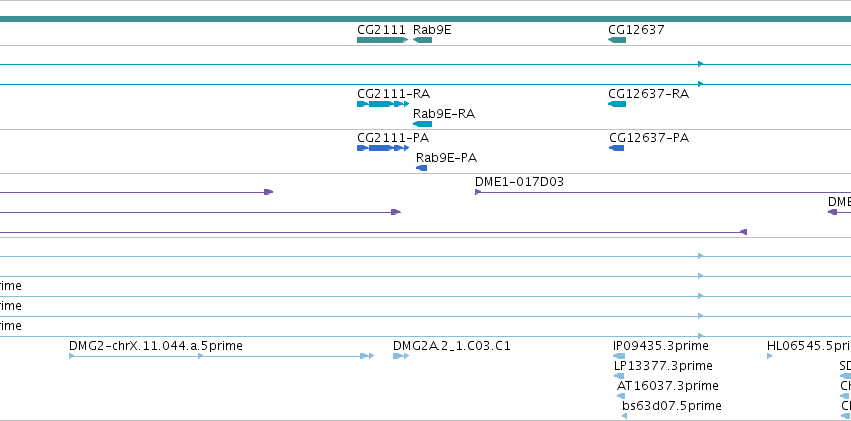Screen dimensions: 851x421
Task: Click the CG2111-PA label text
Action: pyautogui.click(x=393, y=138)
